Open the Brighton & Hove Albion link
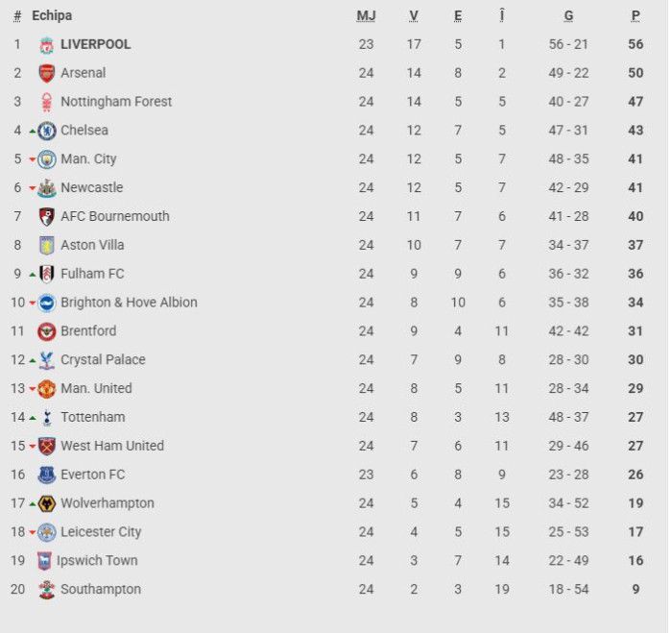672x633 pixels. tap(129, 303)
